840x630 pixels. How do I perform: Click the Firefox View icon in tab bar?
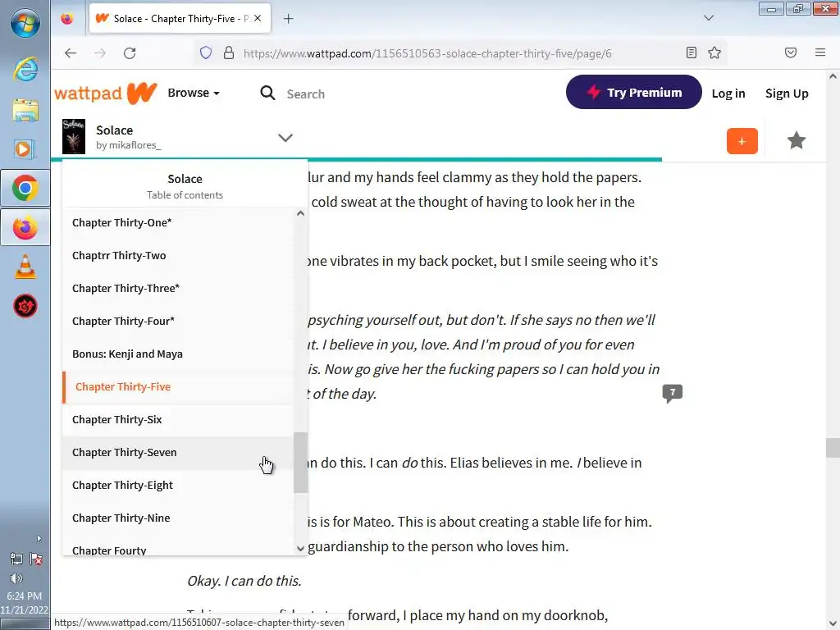67,19
